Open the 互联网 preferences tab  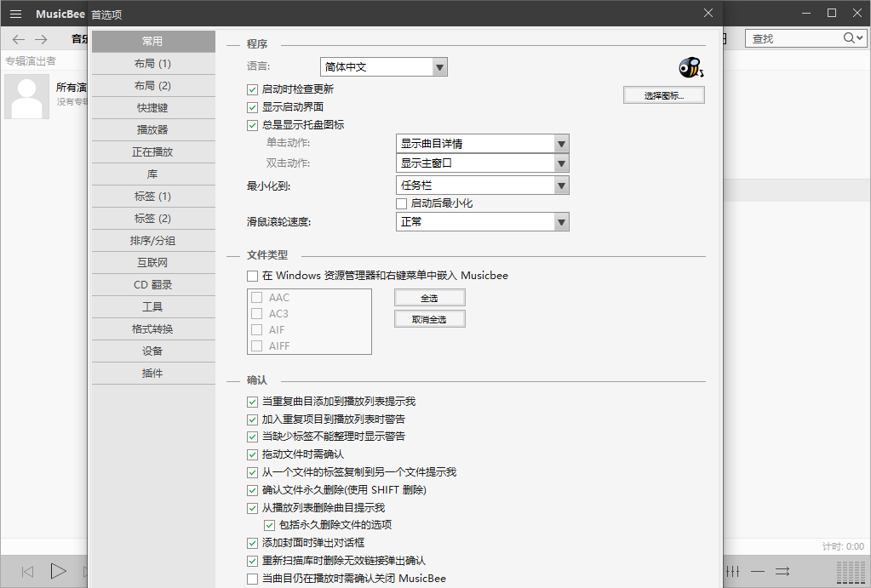click(153, 263)
